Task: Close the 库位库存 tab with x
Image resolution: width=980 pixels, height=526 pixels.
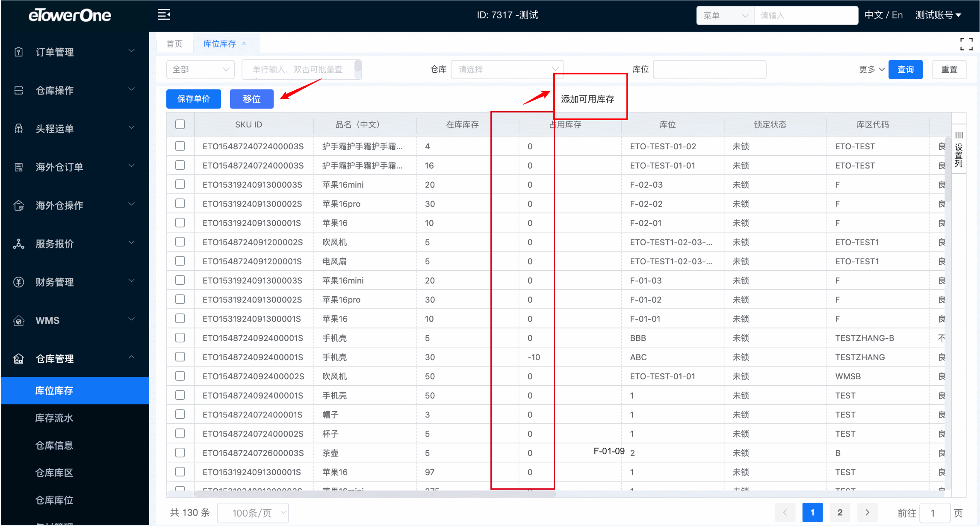Action: pyautogui.click(x=244, y=44)
